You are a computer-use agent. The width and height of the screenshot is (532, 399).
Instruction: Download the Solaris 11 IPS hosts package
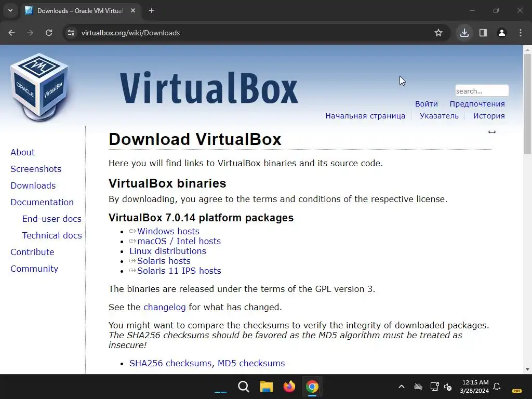click(179, 271)
